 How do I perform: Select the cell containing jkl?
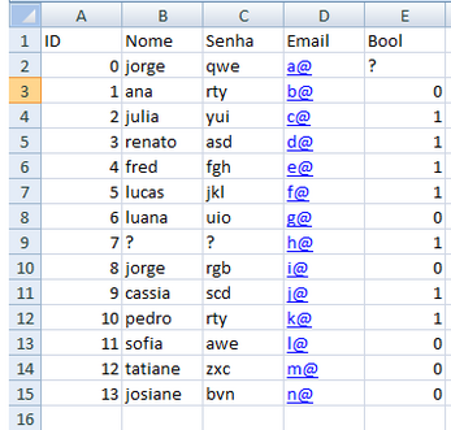tap(243, 192)
